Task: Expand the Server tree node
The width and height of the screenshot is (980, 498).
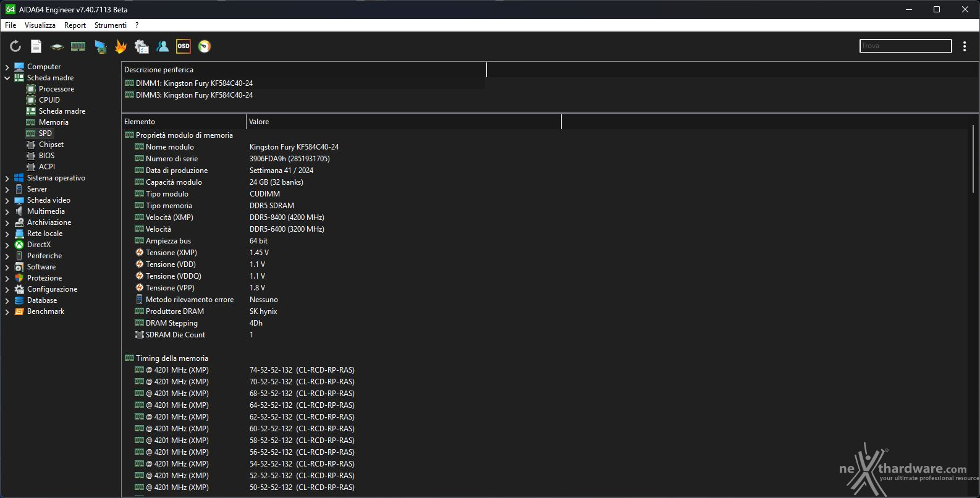Action: 7,189
